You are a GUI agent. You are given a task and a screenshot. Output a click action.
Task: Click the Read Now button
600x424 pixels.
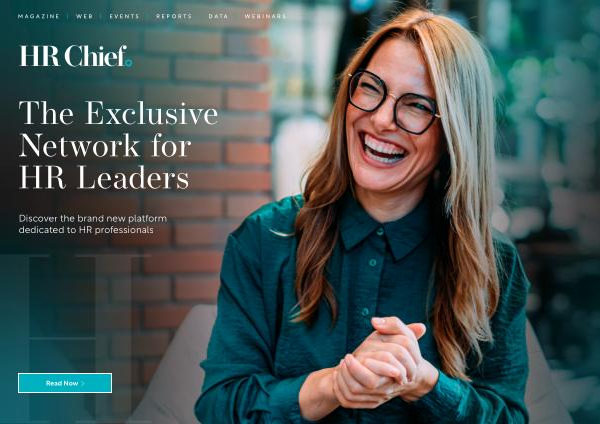pyautogui.click(x=65, y=383)
